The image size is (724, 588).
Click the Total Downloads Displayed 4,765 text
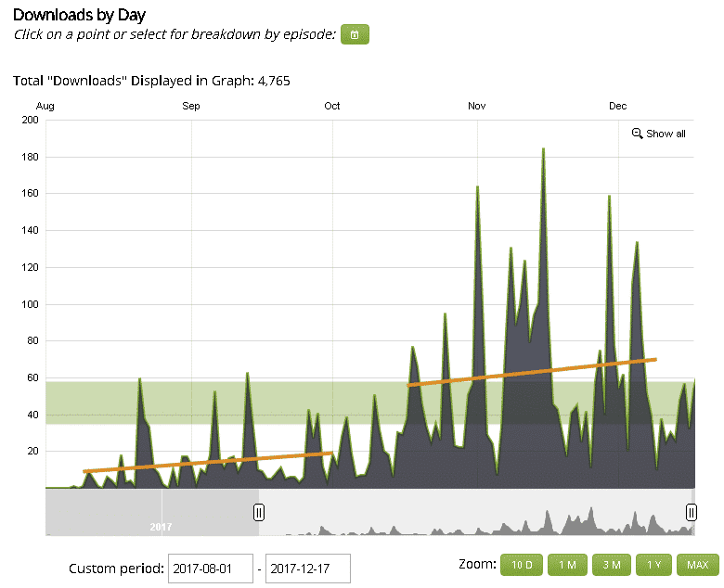point(151,81)
